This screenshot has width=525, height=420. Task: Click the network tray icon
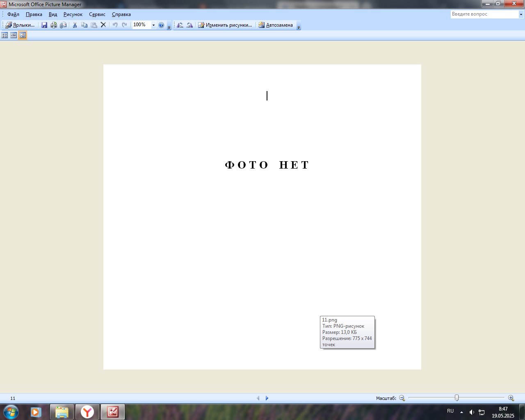coord(482,412)
